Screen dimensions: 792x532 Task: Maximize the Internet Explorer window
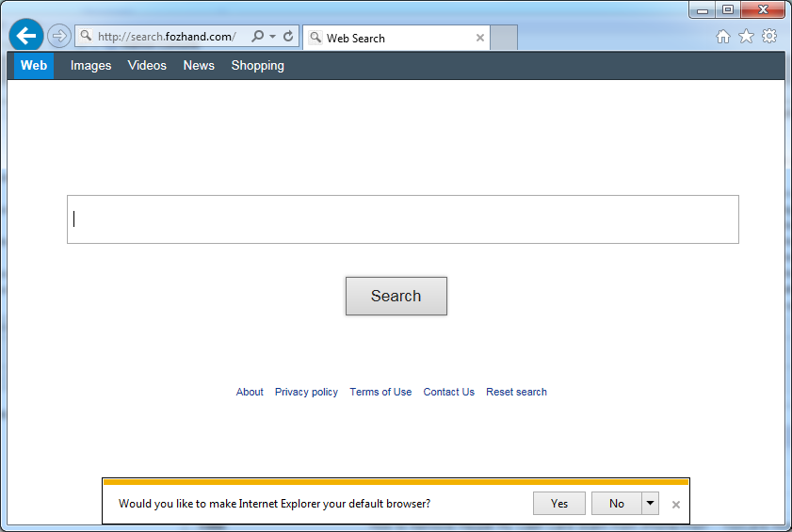click(727, 9)
